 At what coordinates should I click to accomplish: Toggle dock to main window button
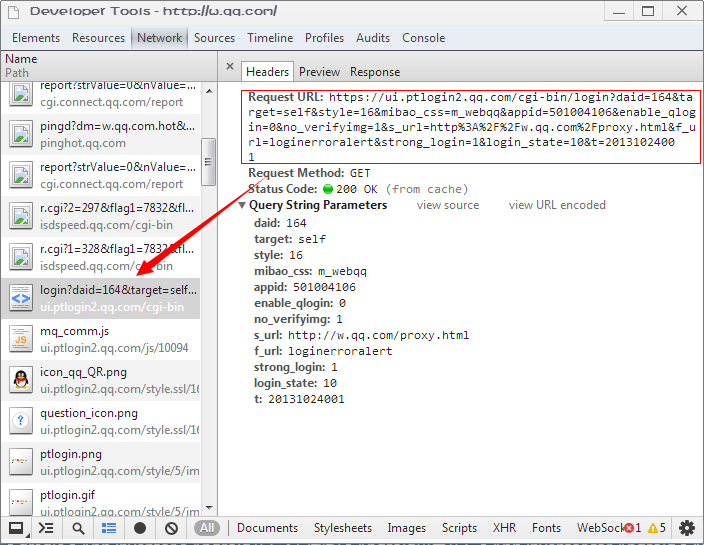[x=17, y=528]
